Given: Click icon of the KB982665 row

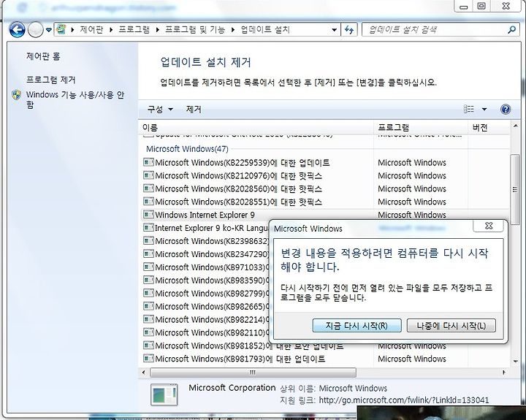Looking at the screenshot, I should click(148, 306).
